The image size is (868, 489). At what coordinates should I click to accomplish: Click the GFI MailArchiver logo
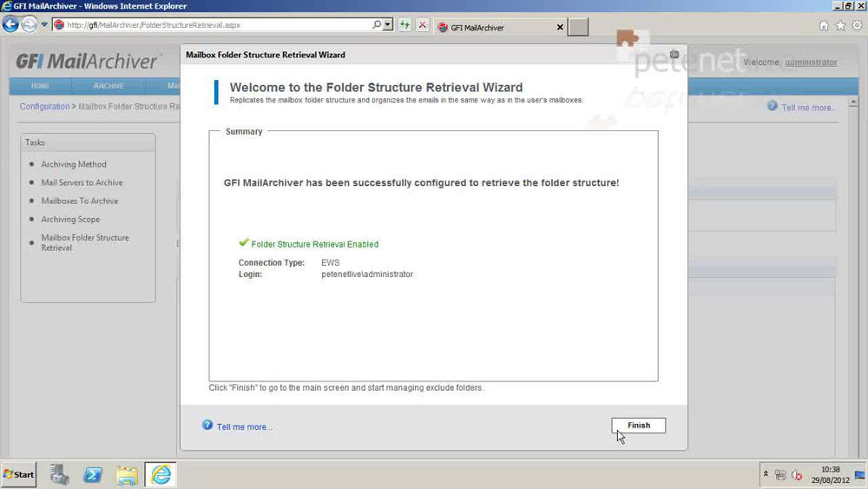point(89,61)
